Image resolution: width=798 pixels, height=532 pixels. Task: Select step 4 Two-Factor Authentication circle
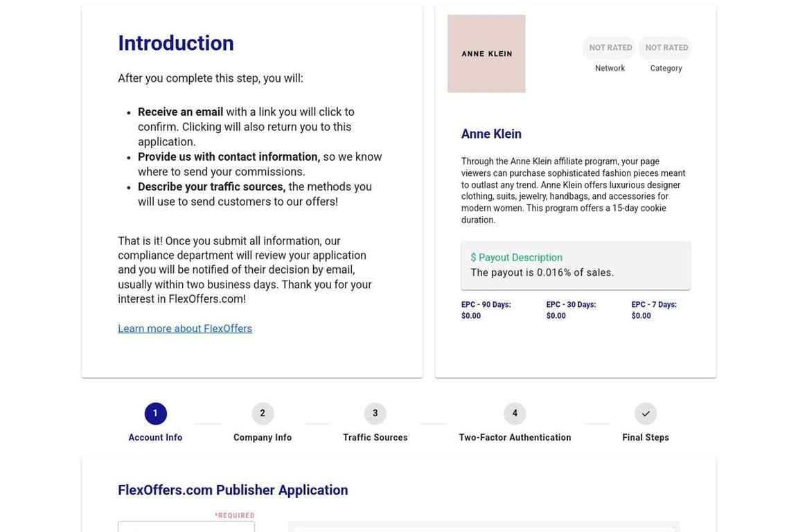(515, 414)
